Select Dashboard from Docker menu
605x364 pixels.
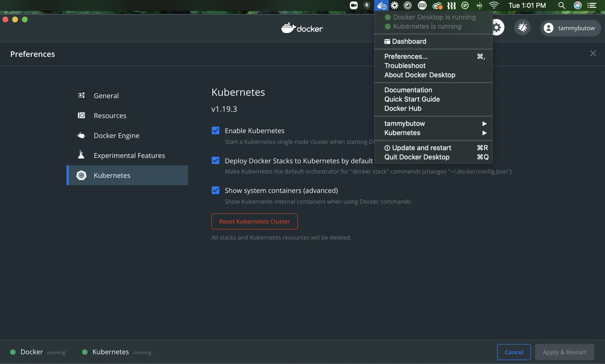pyautogui.click(x=433, y=41)
